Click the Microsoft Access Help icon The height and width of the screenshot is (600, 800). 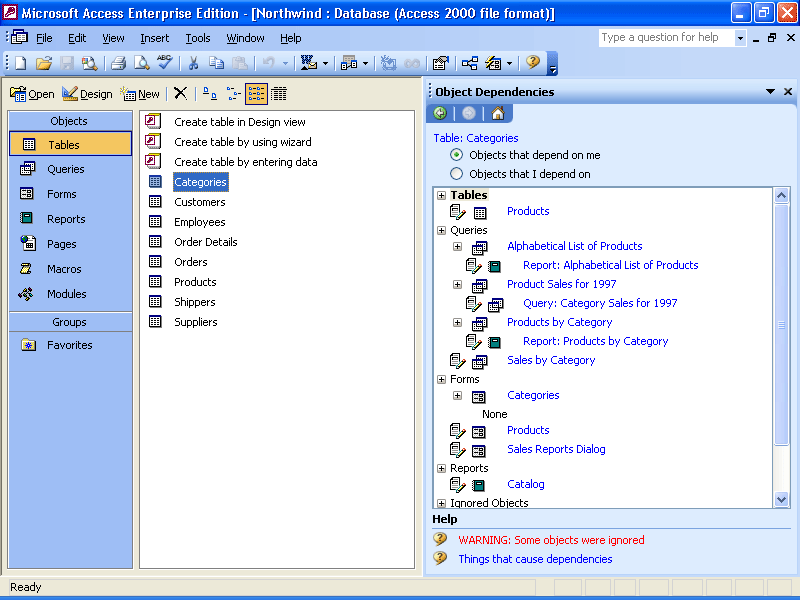tap(532, 63)
